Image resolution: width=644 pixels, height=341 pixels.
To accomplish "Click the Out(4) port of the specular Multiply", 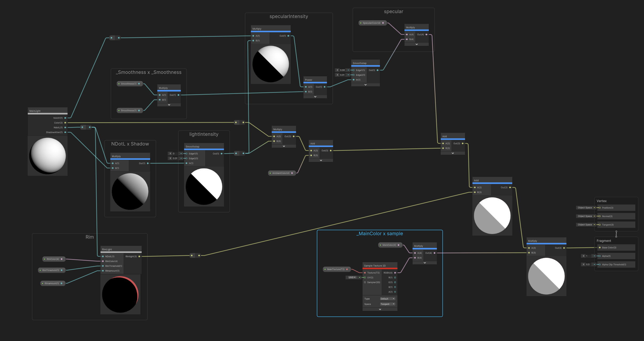I will coord(426,34).
